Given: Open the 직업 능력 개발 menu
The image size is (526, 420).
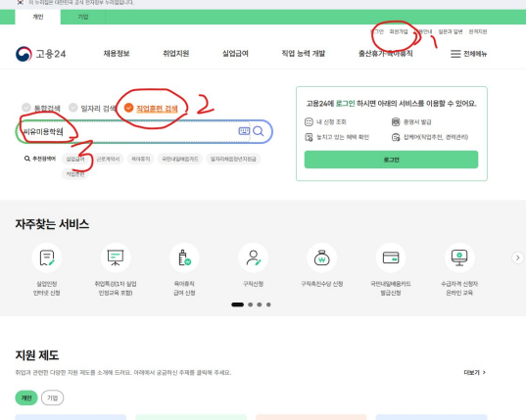Looking at the screenshot, I should (x=304, y=54).
